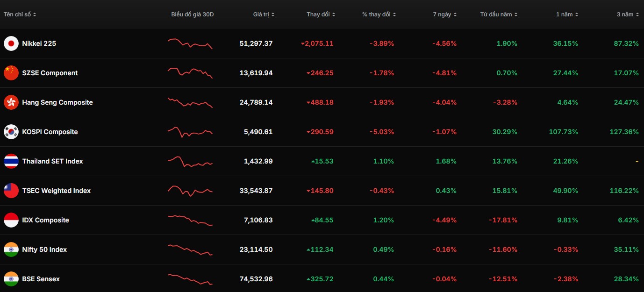View IDX Composite 30-day sparkline
The width and height of the screenshot is (644, 292).
coord(190,220)
